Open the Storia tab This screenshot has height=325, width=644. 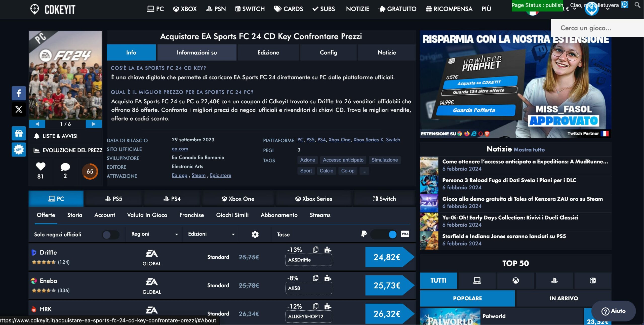click(x=74, y=215)
